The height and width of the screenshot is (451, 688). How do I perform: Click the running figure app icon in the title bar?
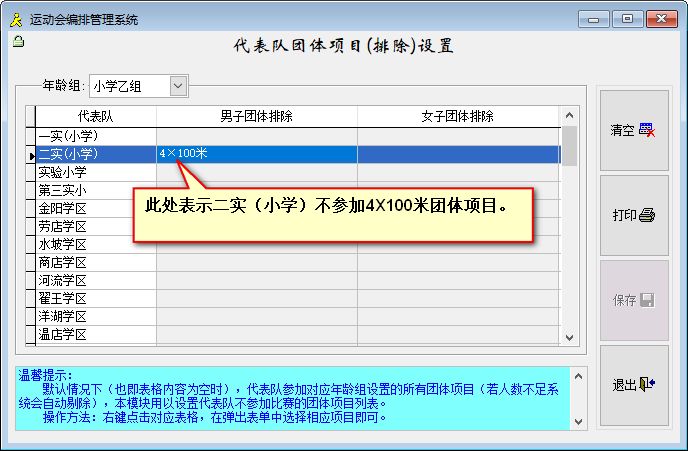[x=16, y=20]
